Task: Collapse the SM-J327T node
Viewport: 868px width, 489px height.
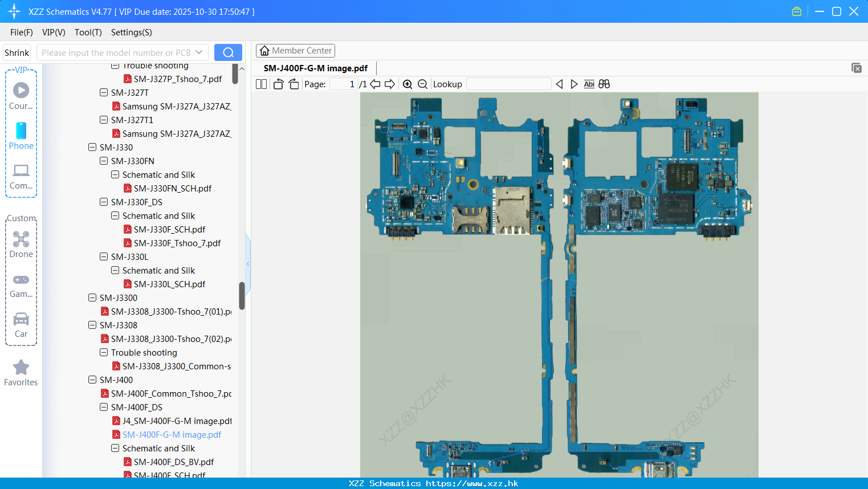Action: click(x=104, y=92)
